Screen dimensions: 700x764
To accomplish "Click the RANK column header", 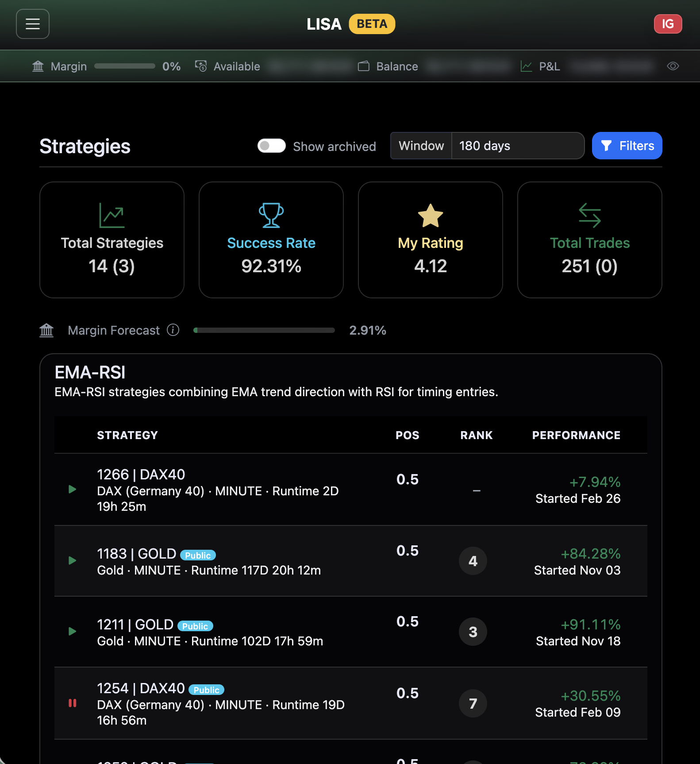I will click(x=477, y=435).
